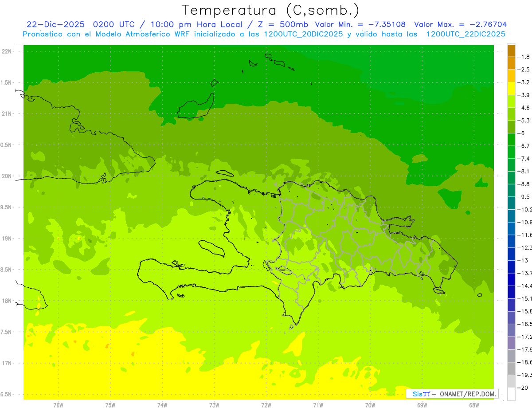Click the 'Valor Min. = -7.35108' readout

360,24
